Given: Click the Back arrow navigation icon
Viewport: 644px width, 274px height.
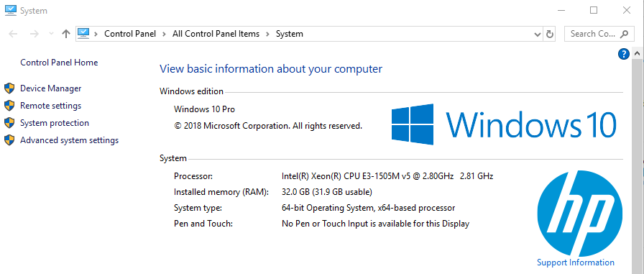Looking at the screenshot, I should [13, 34].
